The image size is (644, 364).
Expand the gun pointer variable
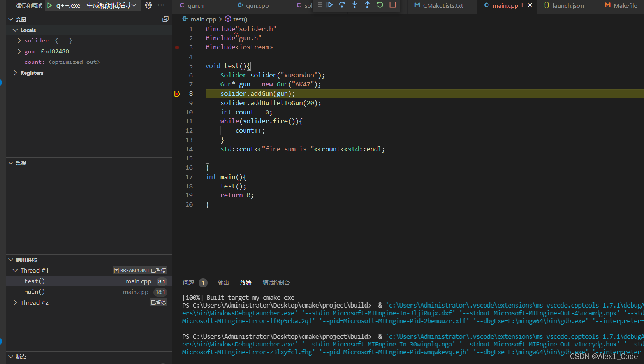pyautogui.click(x=19, y=51)
